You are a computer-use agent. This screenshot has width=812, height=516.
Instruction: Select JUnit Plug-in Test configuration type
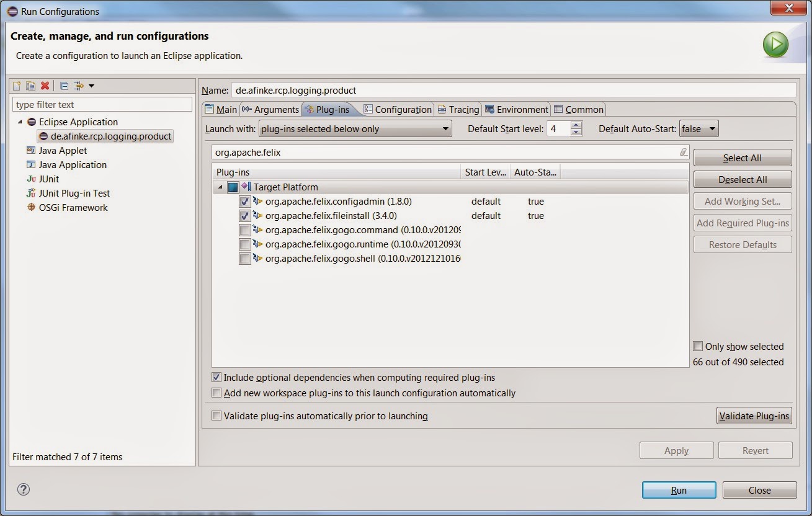tap(74, 193)
